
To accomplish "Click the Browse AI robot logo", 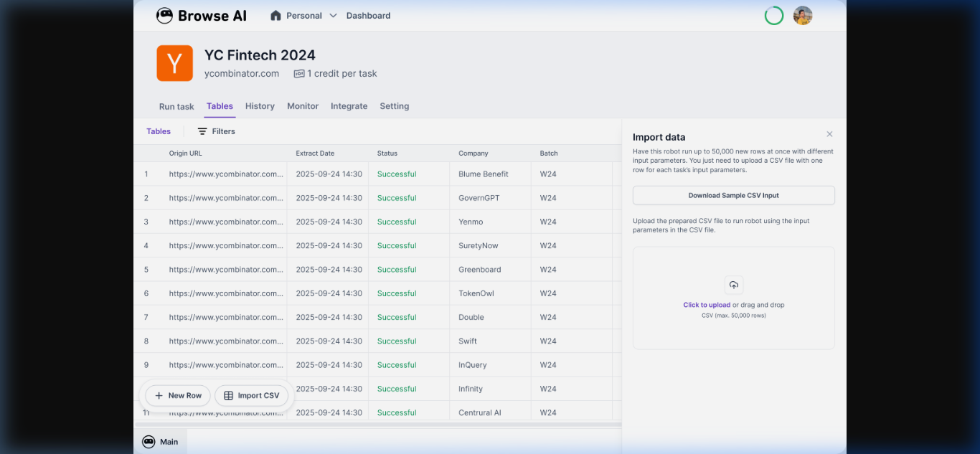I will pyautogui.click(x=164, y=16).
